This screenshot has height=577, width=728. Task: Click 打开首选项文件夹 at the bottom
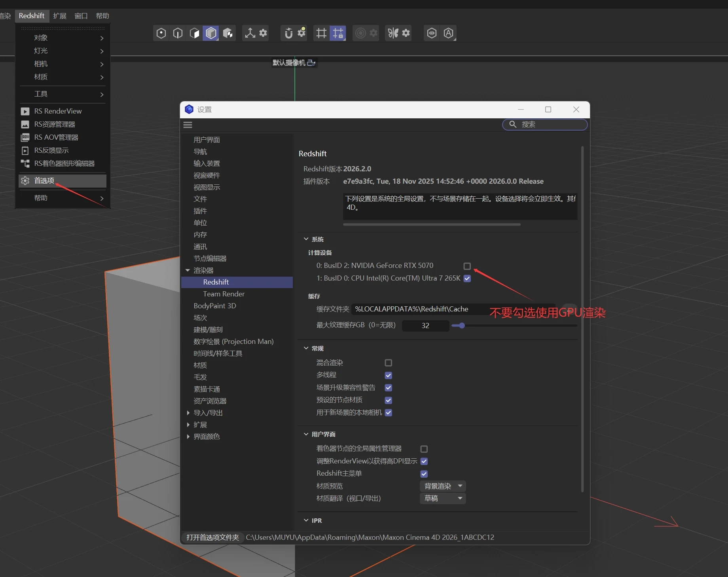pyautogui.click(x=212, y=537)
